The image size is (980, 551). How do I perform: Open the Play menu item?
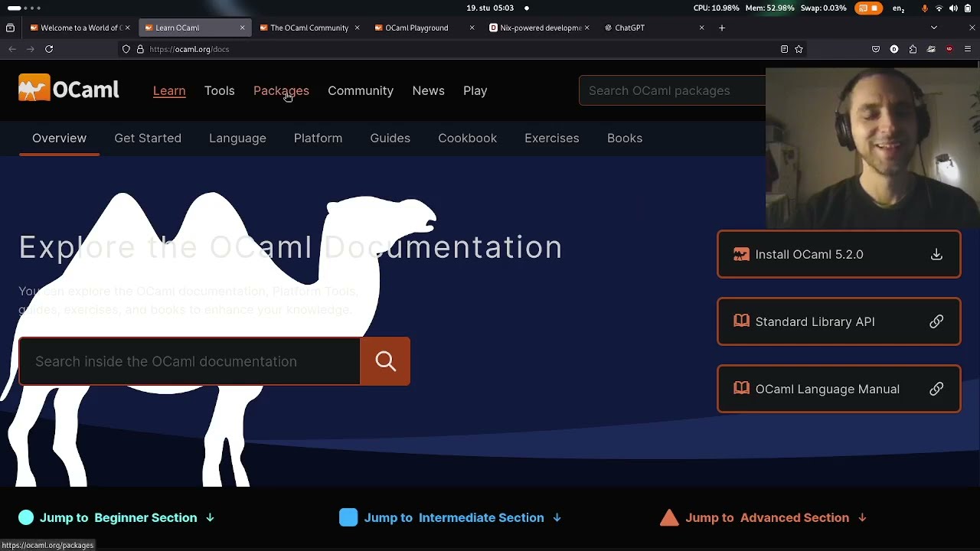point(475,90)
